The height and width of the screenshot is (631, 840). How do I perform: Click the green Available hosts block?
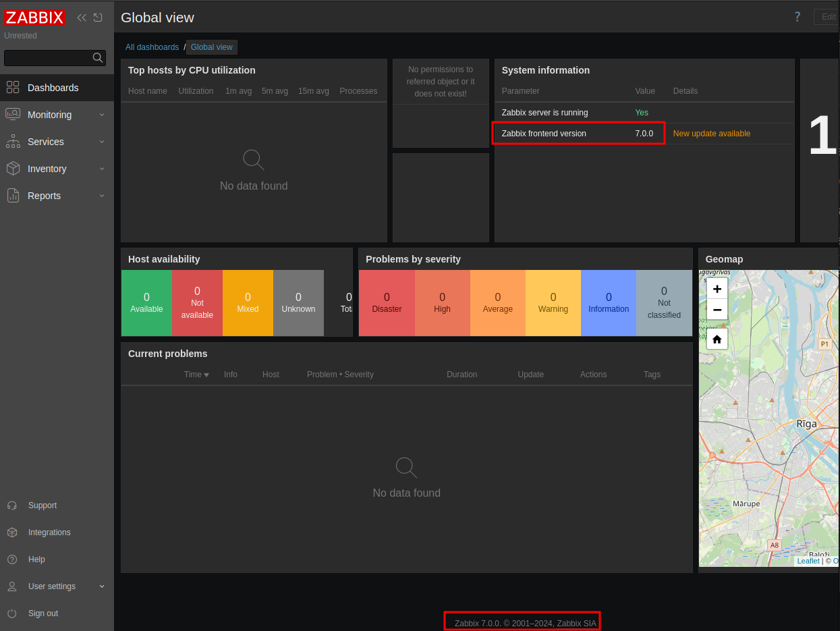point(146,303)
